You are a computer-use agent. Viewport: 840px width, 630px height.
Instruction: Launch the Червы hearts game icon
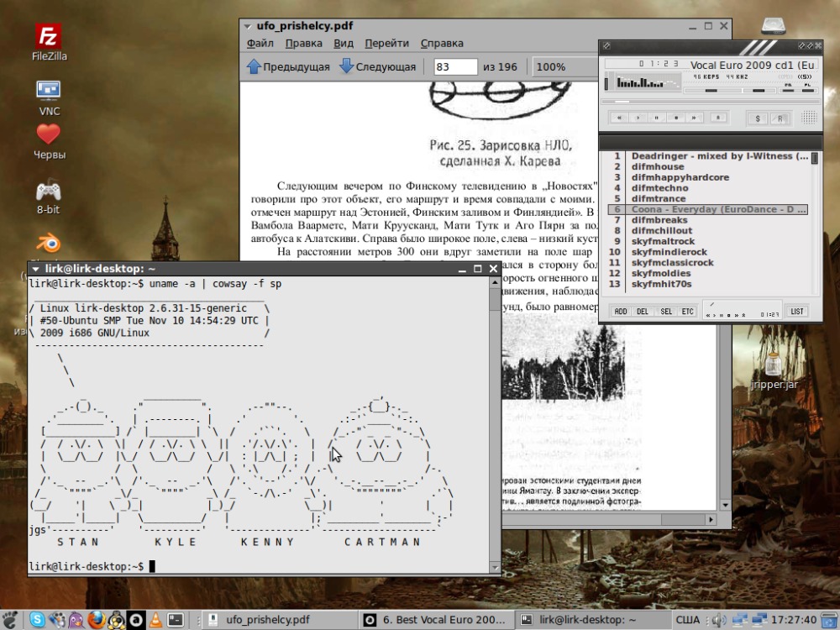click(x=49, y=142)
